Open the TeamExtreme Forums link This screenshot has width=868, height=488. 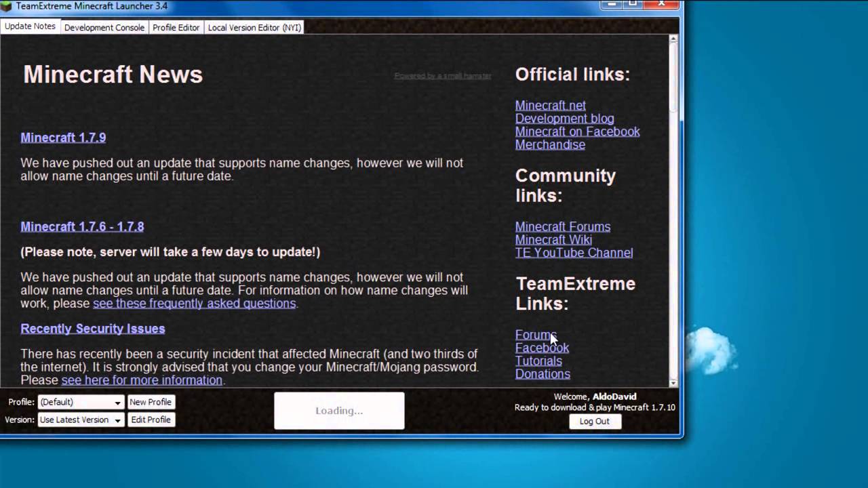point(536,335)
